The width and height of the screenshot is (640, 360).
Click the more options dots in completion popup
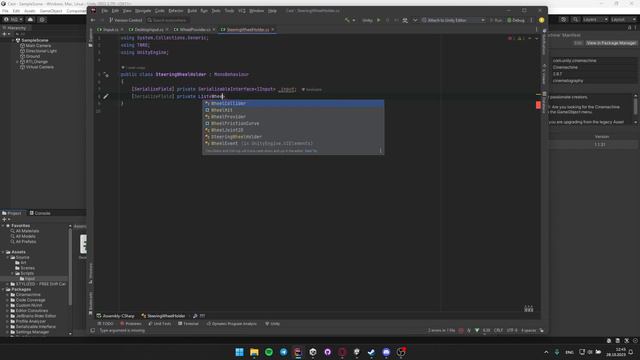click(x=380, y=151)
